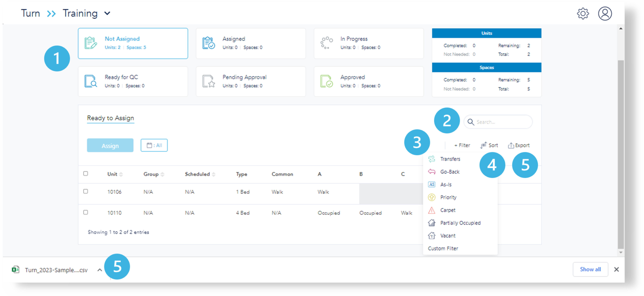Click the Ready for QC magnifier icon
The image size is (644, 296).
(90, 81)
